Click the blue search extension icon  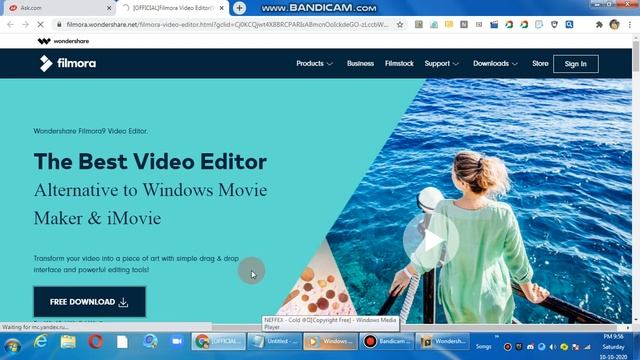pyautogui.click(x=569, y=24)
